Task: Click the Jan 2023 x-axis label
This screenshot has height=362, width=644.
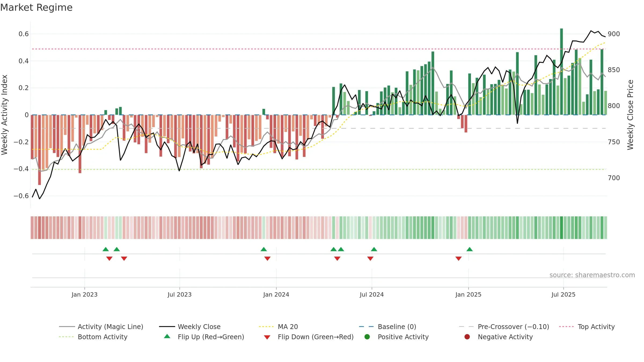Action: point(85,295)
